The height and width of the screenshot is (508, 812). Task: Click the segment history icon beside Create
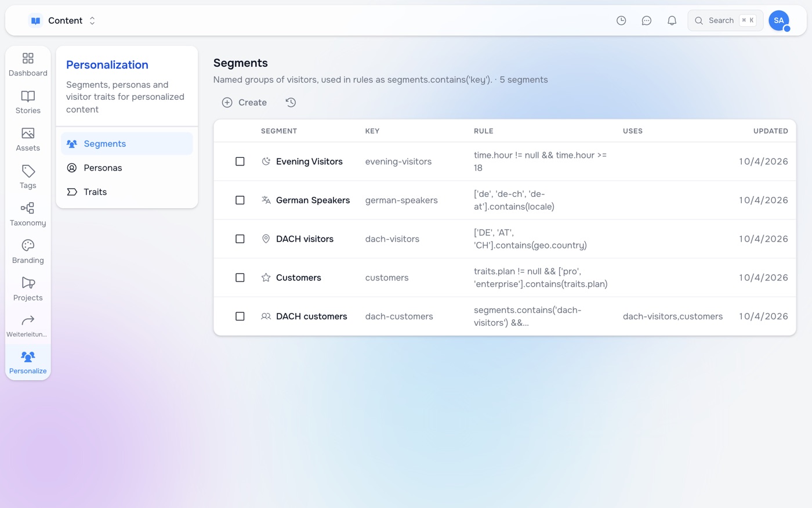pyautogui.click(x=291, y=102)
